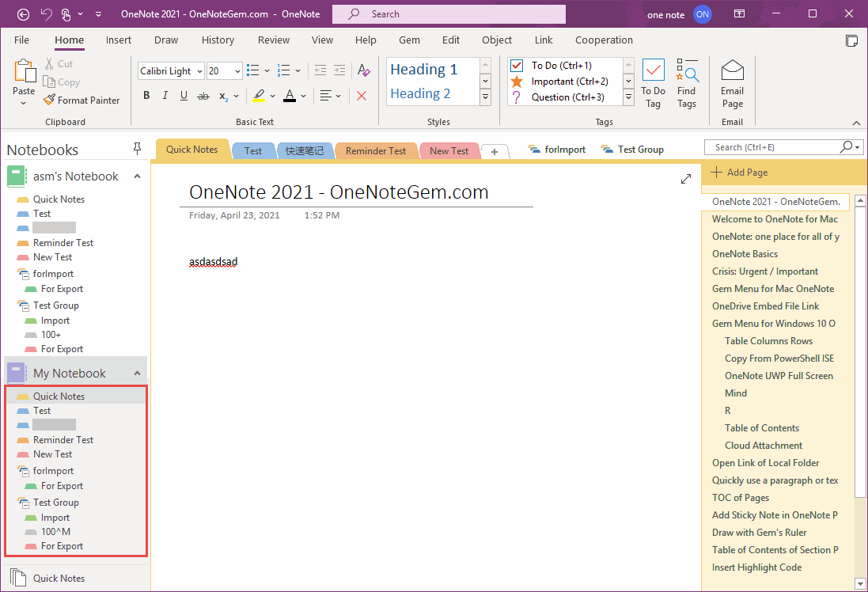Collapse asm's Notebook section list
This screenshot has height=592, width=868.
[x=138, y=176]
